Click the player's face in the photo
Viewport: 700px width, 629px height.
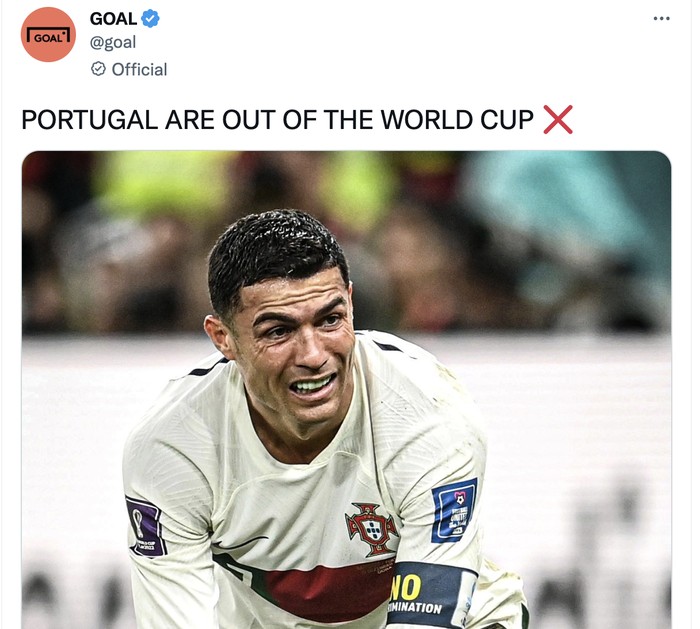point(297,346)
